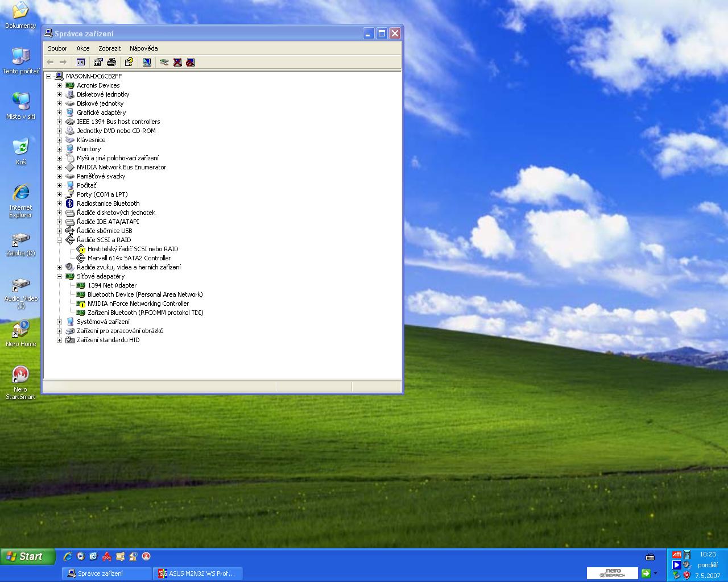The width and height of the screenshot is (728, 582).
Task: Open Help from the toolbar question-mark icon
Action: pos(129,62)
